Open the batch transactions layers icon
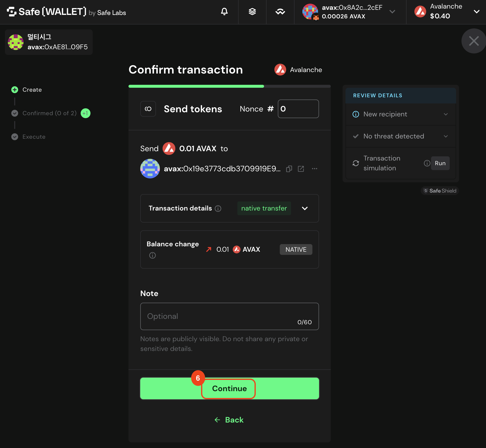 252,12
